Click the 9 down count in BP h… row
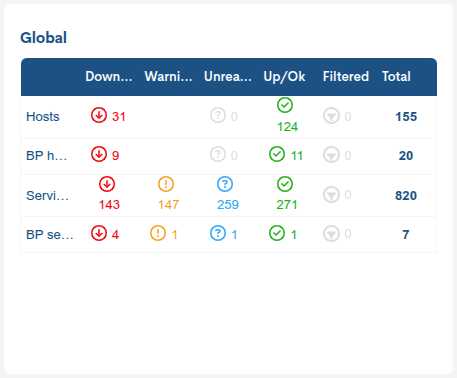 115,156
